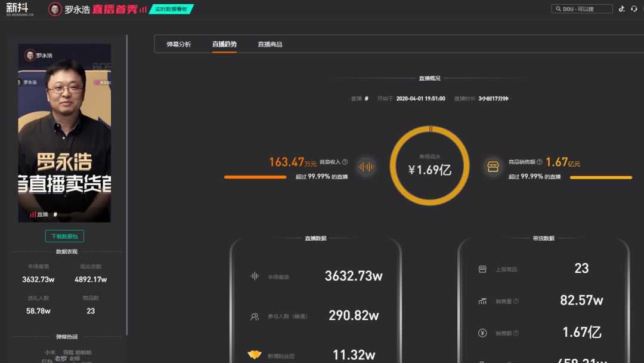The width and height of the screenshot is (644, 363).
Task: Click the 3小时17分钟 duration text
Action: click(x=493, y=99)
